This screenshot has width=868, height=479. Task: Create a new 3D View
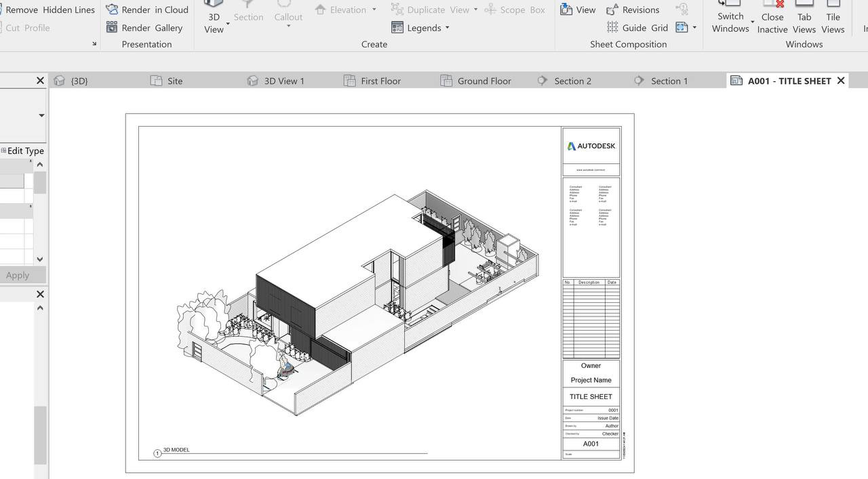[x=214, y=17]
